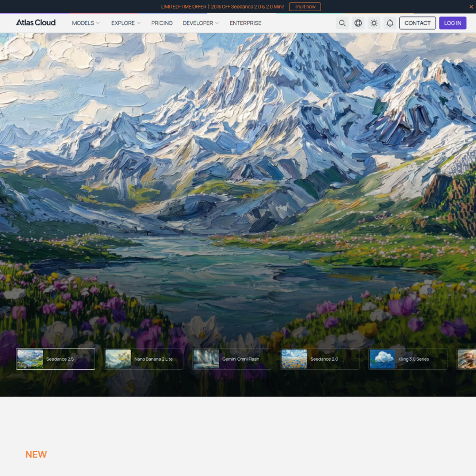Expand the DEVELOPER dropdown menu

click(x=200, y=23)
